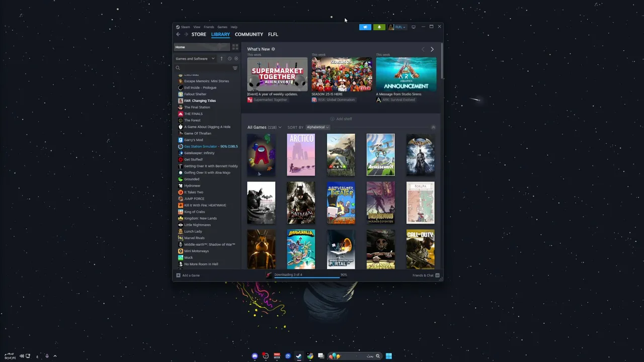Open the View menu
The height and width of the screenshot is (362, 644).
coord(197,27)
